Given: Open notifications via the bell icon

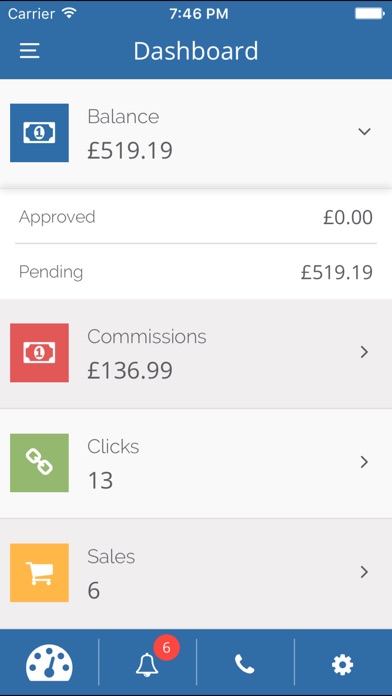Looking at the screenshot, I should (147, 665).
